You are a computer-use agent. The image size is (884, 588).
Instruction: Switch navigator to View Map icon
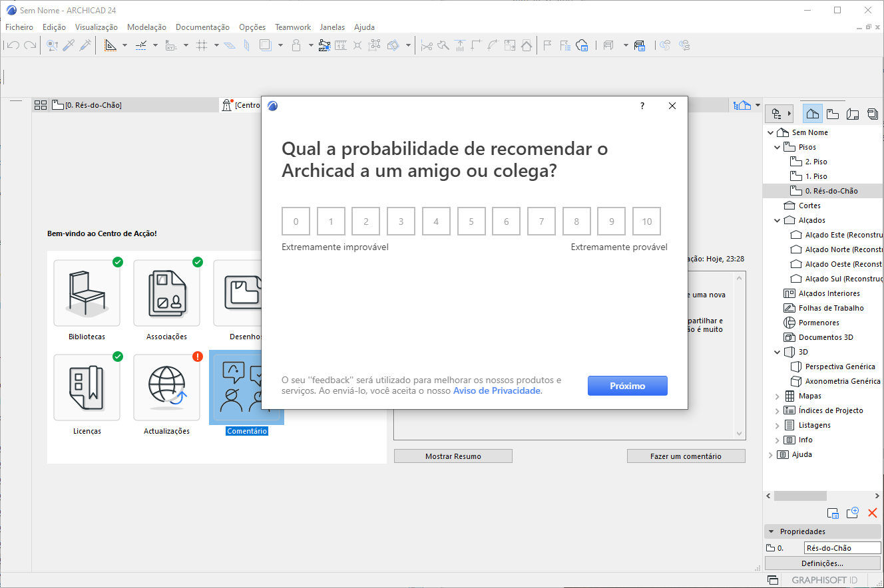tap(833, 113)
